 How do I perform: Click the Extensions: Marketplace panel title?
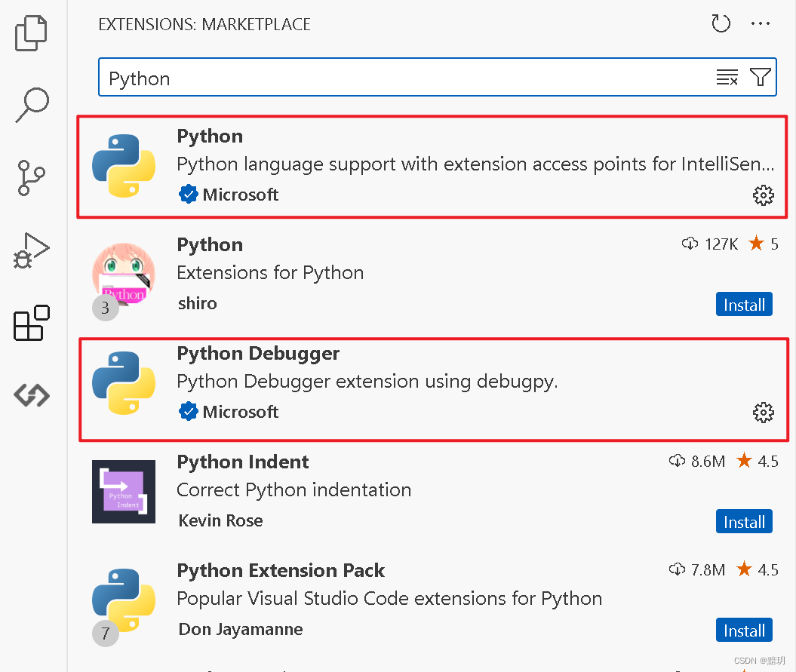204,24
